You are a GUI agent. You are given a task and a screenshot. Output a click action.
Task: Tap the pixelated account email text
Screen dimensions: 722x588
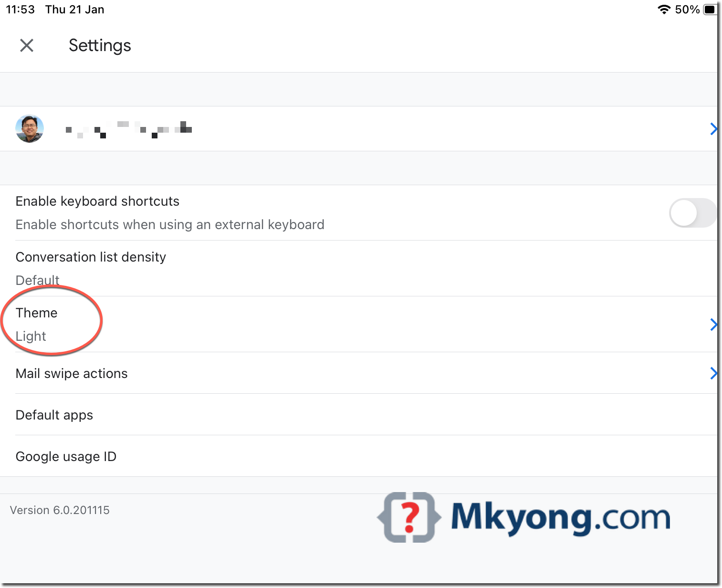point(129,129)
